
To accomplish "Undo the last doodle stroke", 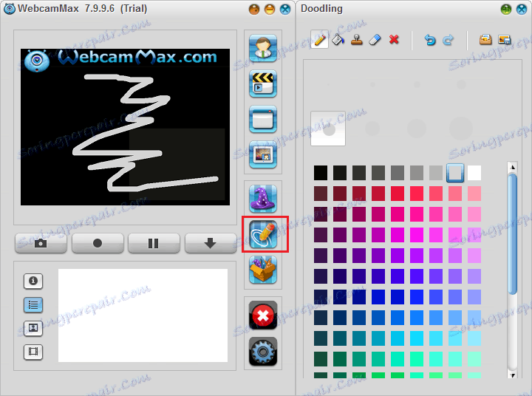I will pos(430,40).
